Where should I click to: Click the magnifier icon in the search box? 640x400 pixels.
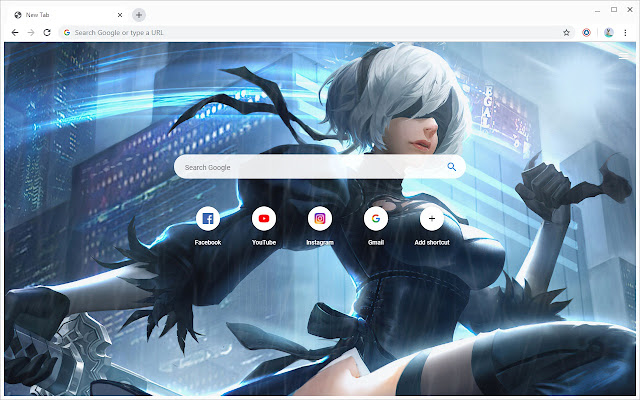tap(451, 167)
